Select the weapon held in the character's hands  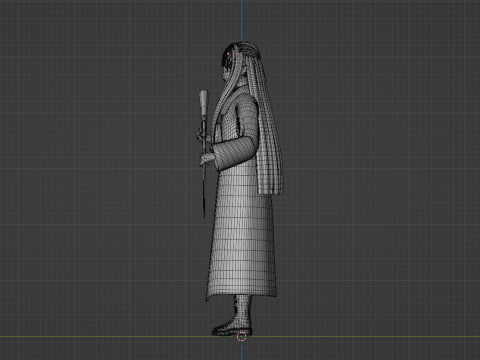point(203,154)
